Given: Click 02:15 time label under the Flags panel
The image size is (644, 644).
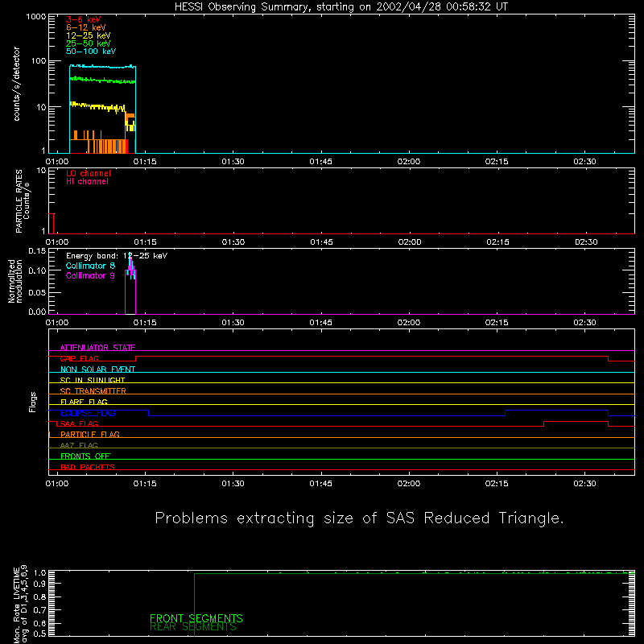Looking at the screenshot, I should pos(497,484).
